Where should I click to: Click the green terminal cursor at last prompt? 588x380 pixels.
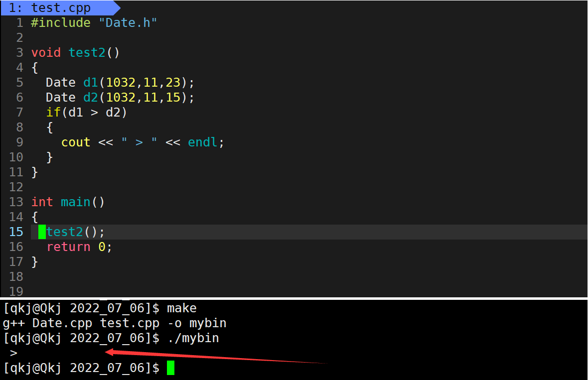(x=170, y=368)
